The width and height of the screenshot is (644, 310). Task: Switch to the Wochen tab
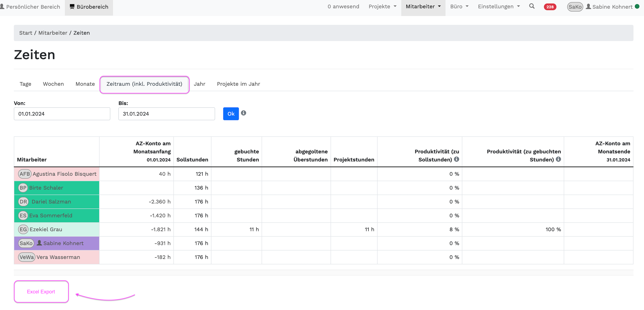pyautogui.click(x=53, y=84)
